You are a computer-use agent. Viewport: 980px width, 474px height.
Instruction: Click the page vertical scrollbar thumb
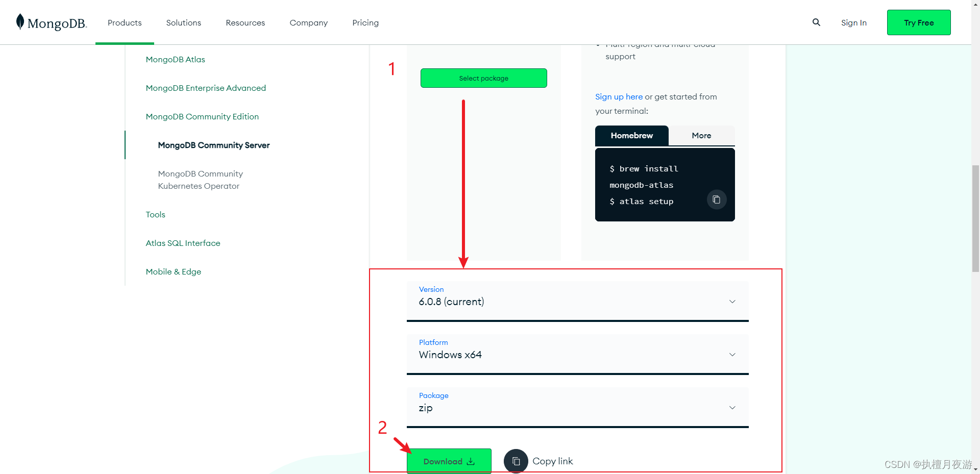pyautogui.click(x=975, y=218)
